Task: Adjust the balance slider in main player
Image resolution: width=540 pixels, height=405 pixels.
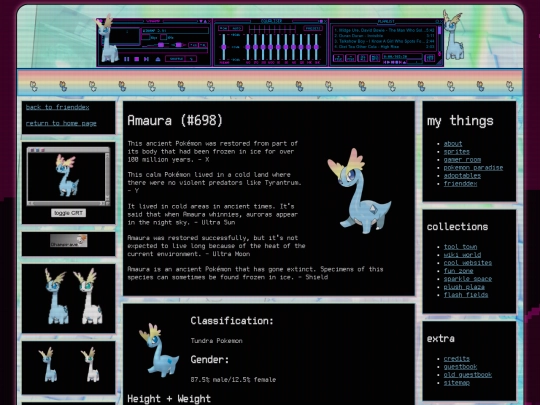Action: coord(178,45)
